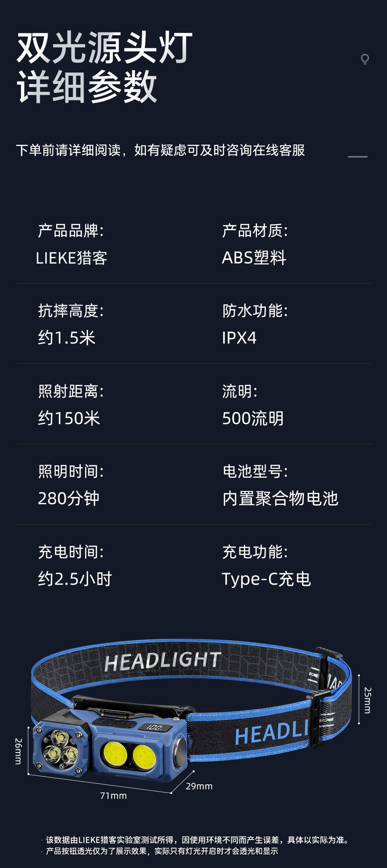Screen dimensions: 387x868
Task: Click the 内置聚合物电池 battery type value
Action: [280, 499]
